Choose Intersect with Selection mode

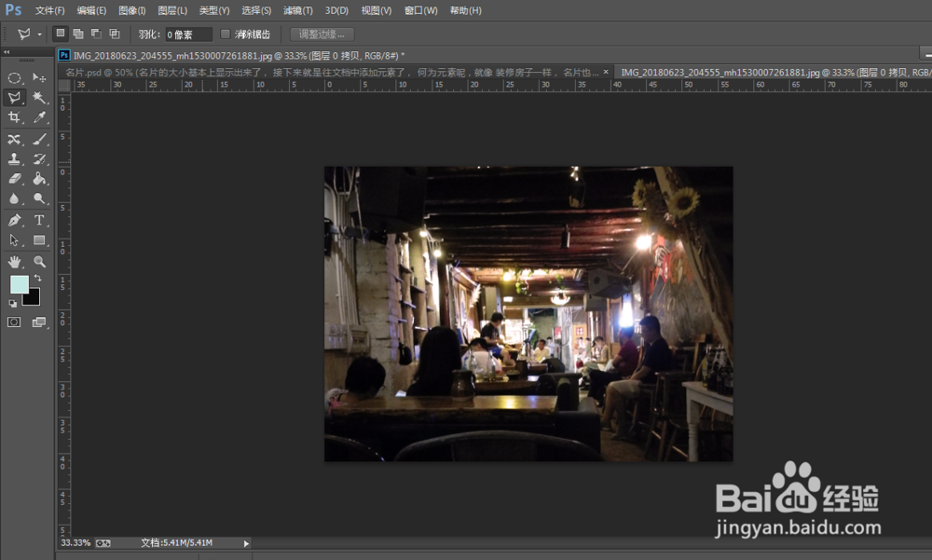point(114,34)
